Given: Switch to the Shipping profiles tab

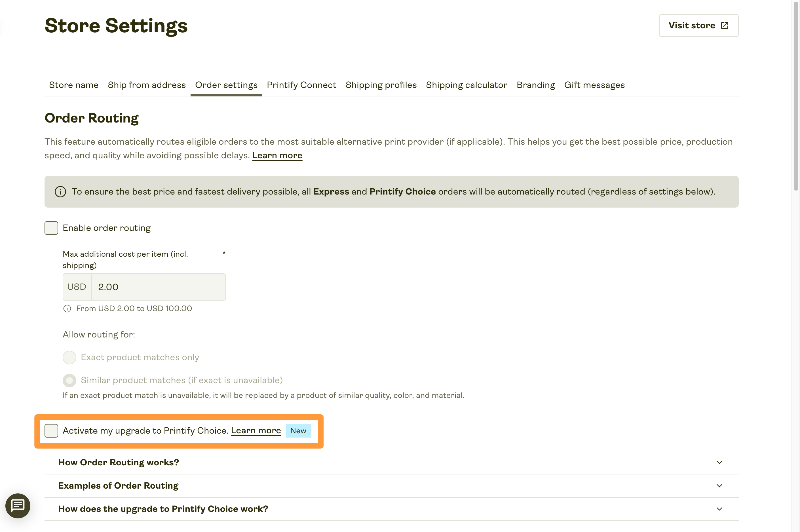Looking at the screenshot, I should tap(381, 85).
